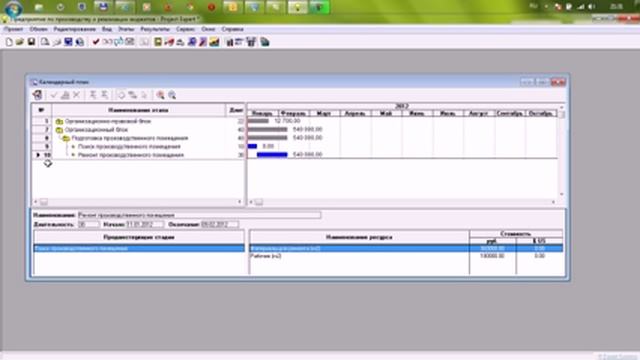The height and width of the screenshot is (360, 640).
Task: Click the volume icon in system tray
Action: point(591,7)
